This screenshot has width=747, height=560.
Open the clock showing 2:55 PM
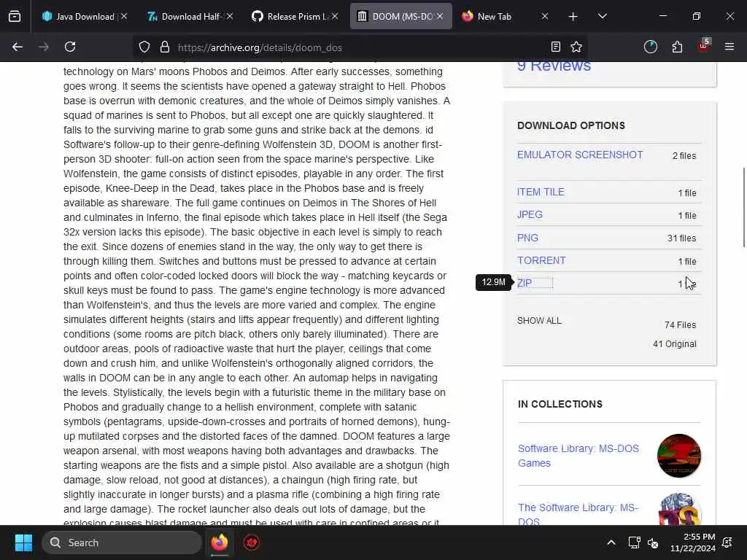[693, 542]
